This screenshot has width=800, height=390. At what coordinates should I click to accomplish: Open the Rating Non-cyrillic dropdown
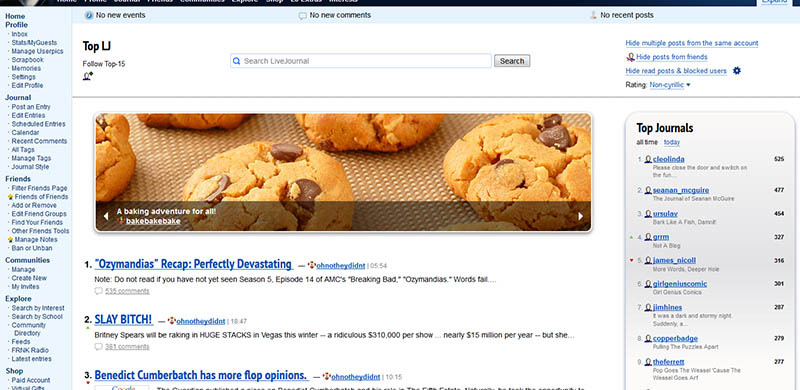(669, 85)
